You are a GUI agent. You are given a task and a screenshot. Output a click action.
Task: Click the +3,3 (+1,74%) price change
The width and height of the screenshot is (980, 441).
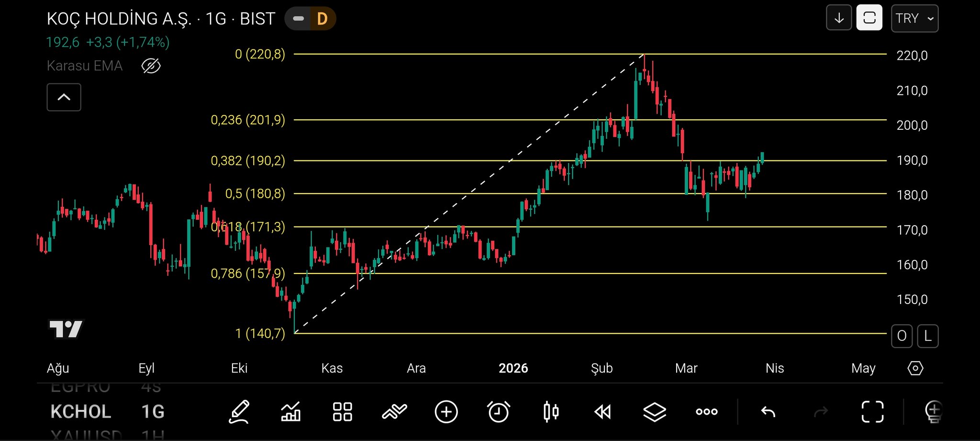click(x=128, y=42)
